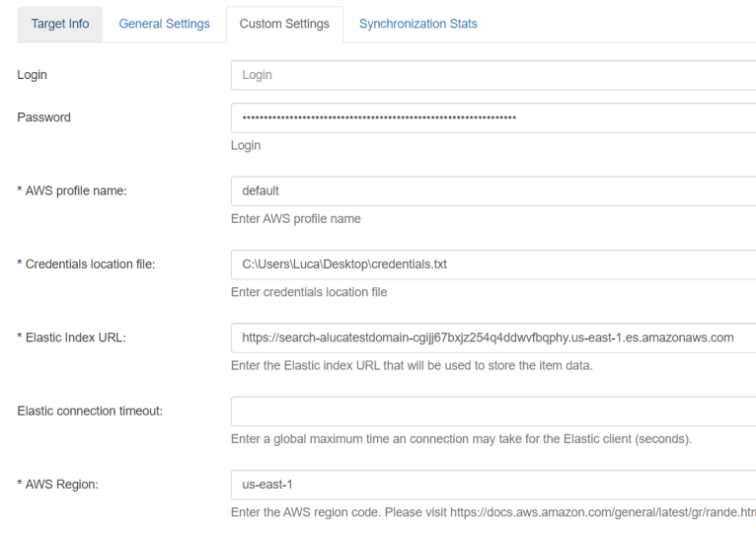Switch to the Target Info tab
Screen dimensions: 756x534
click(60, 24)
